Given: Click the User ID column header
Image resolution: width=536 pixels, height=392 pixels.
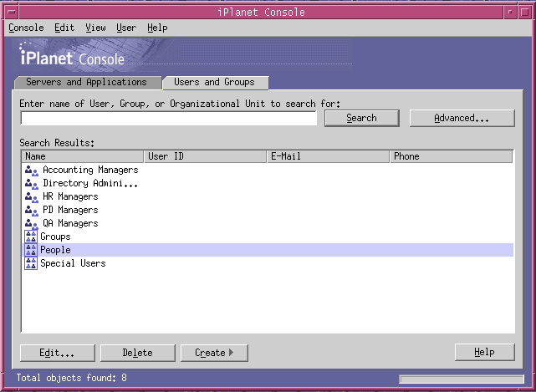Looking at the screenshot, I should [x=206, y=156].
